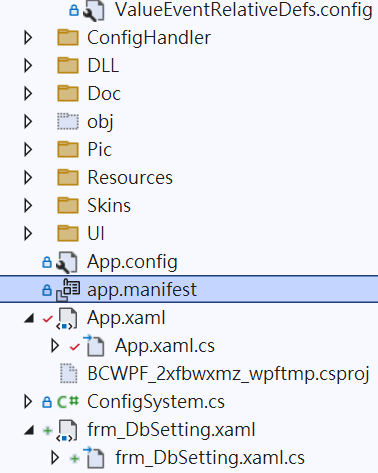Expand the Skins folder node
This screenshot has width=378, height=473.
tap(28, 206)
